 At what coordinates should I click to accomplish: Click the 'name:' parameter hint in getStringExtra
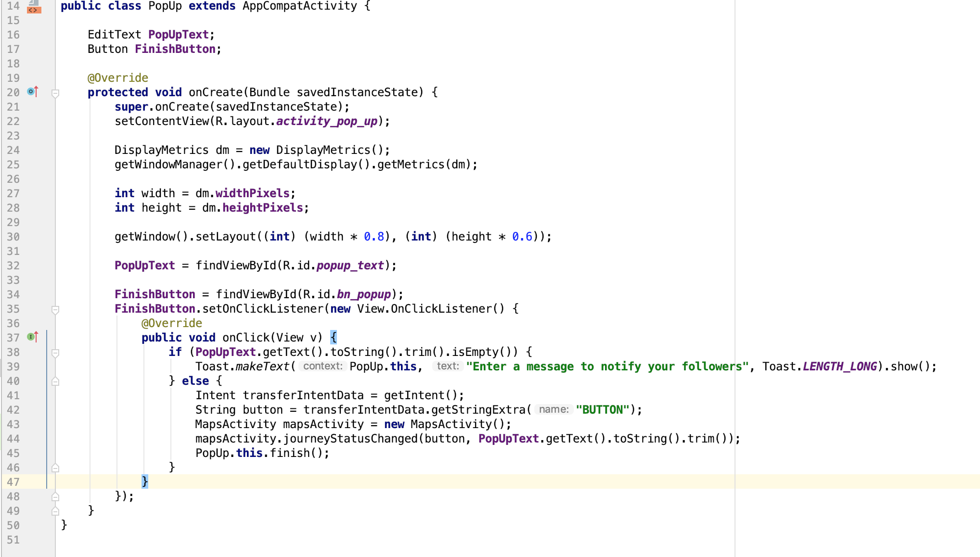[554, 409]
